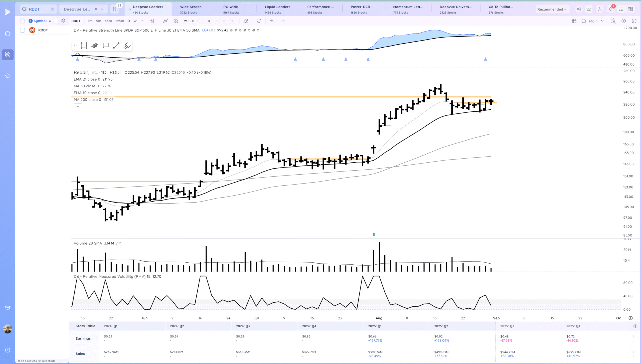641x364 pixels.
Task: Open the dashboard layout sidebar icon
Action: pos(8,34)
